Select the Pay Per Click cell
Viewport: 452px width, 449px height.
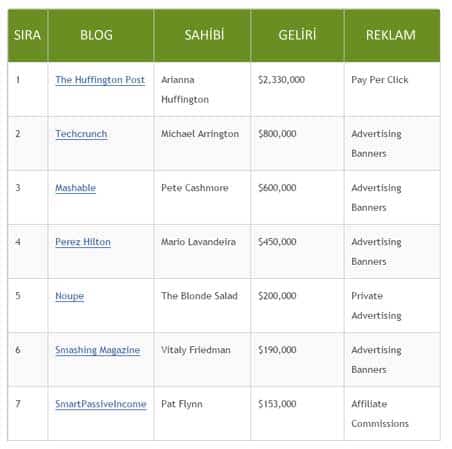pos(392,89)
